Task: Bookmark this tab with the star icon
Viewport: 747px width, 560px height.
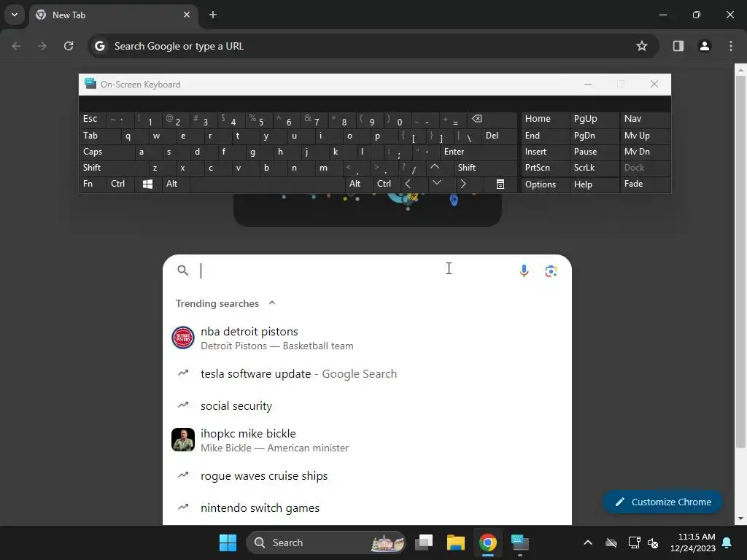Action: click(642, 46)
